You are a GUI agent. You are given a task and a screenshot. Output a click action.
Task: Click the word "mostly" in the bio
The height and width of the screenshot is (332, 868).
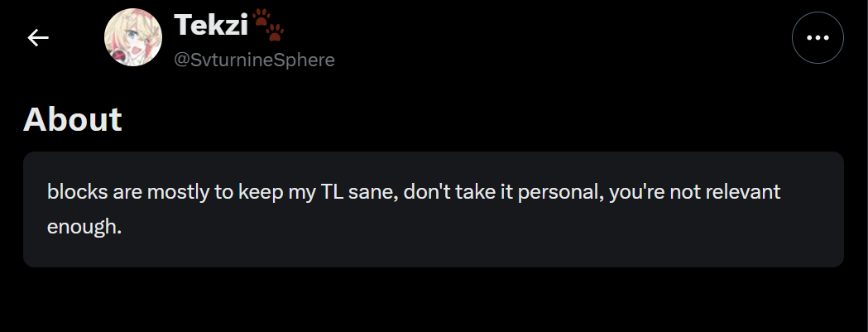tap(178, 192)
